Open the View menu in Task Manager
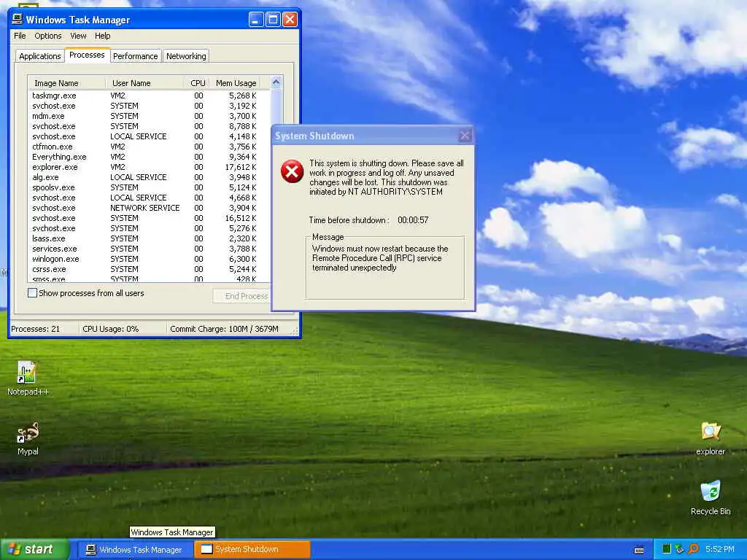 point(78,36)
